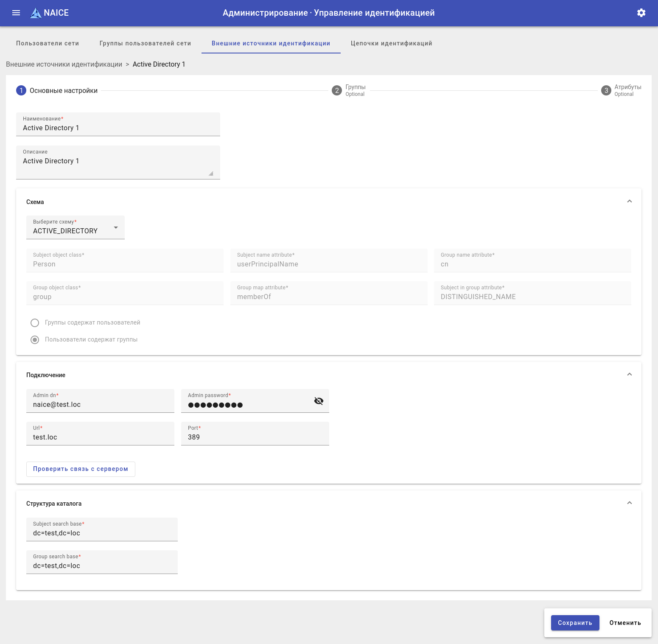Select the Пользователи содержат группы radio button

tap(35, 340)
